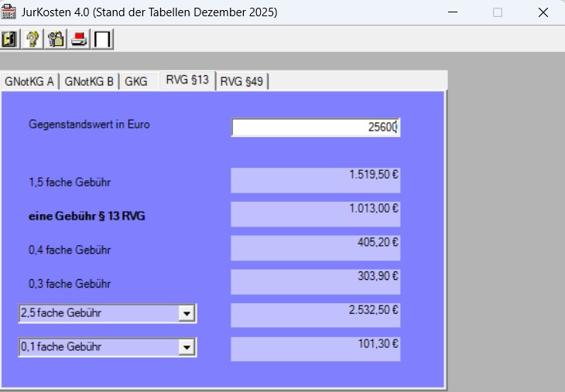Click the Gegenstandswert in Euro input field
The image size is (565, 392).
316,127
